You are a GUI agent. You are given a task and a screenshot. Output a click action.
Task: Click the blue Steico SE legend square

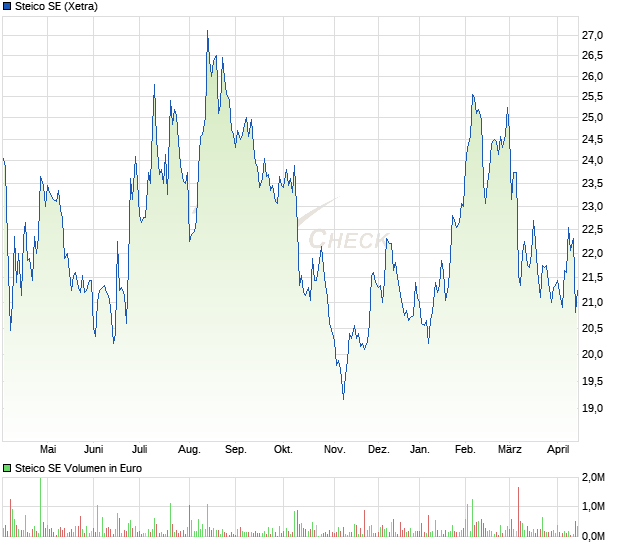(x=7, y=6)
